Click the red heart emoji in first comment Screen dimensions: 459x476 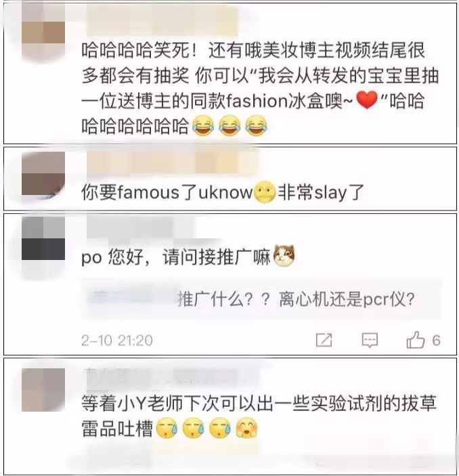[367, 100]
